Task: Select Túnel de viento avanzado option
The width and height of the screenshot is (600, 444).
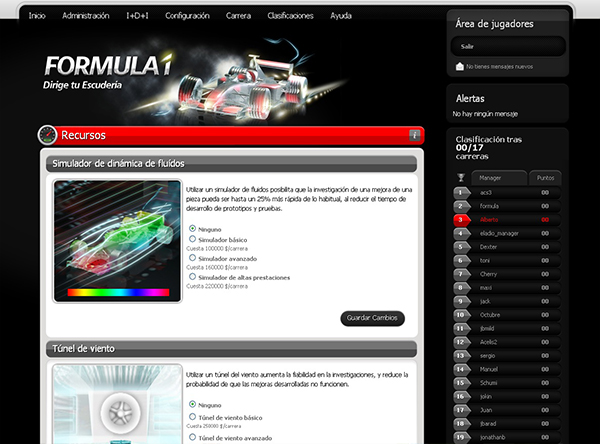Action: 192,437
